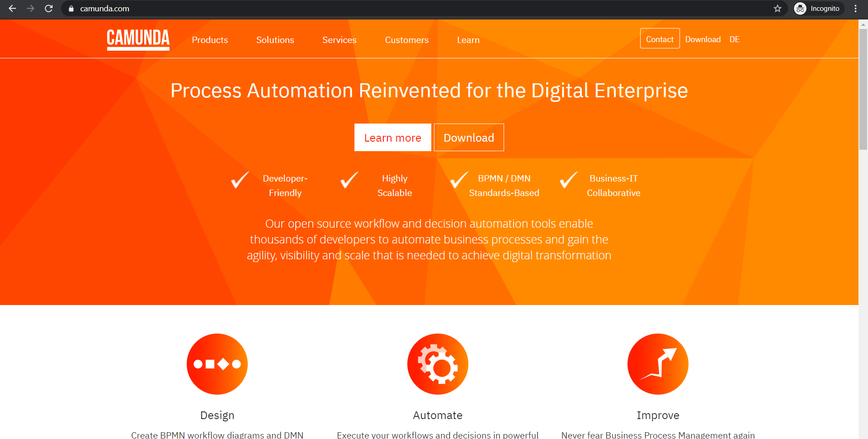Viewport: 868px width, 439px height.
Task: Switch language to DE
Action: pos(735,39)
